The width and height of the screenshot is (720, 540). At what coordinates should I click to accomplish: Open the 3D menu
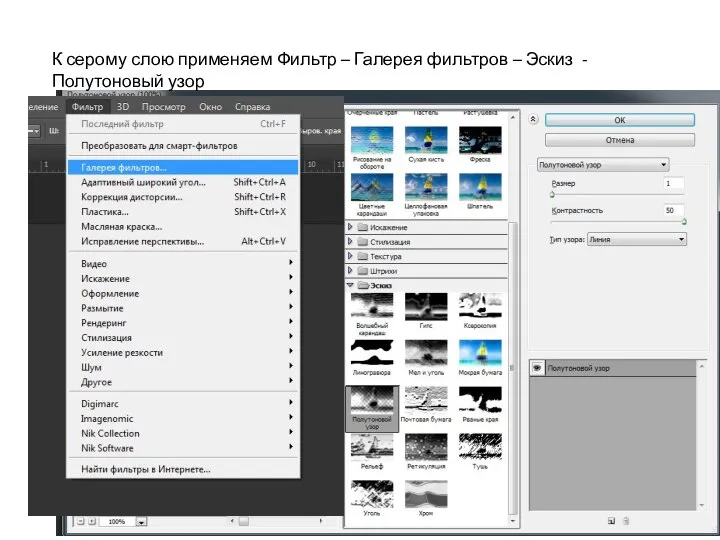[122, 107]
